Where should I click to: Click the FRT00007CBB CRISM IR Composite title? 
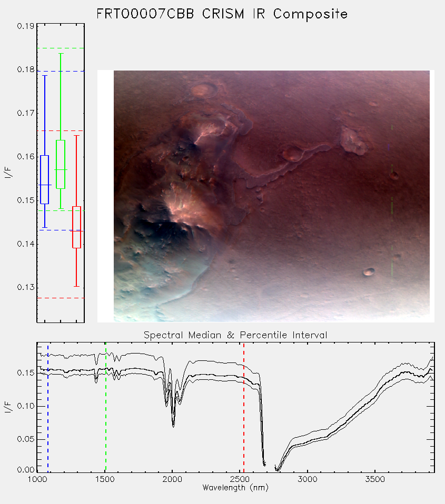coord(222,14)
